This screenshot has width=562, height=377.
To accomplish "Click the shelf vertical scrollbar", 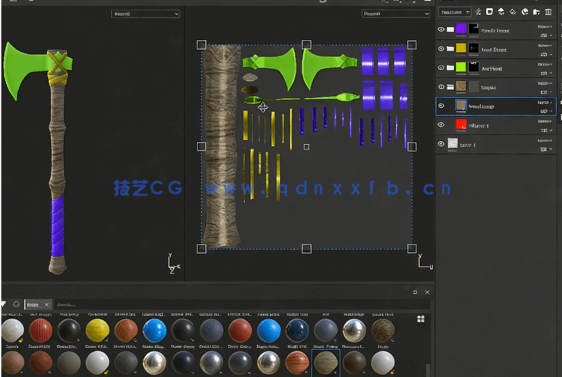I will (428, 370).
